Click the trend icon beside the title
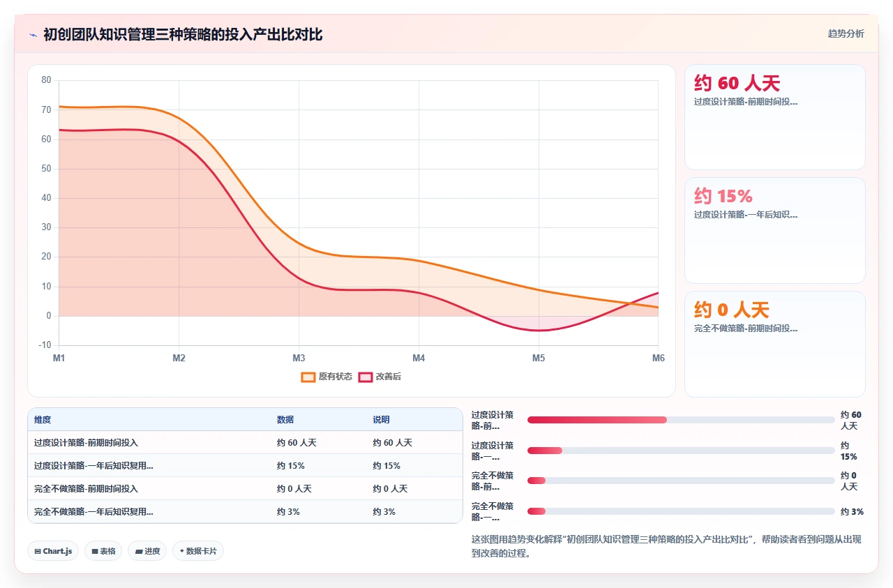 33,35
